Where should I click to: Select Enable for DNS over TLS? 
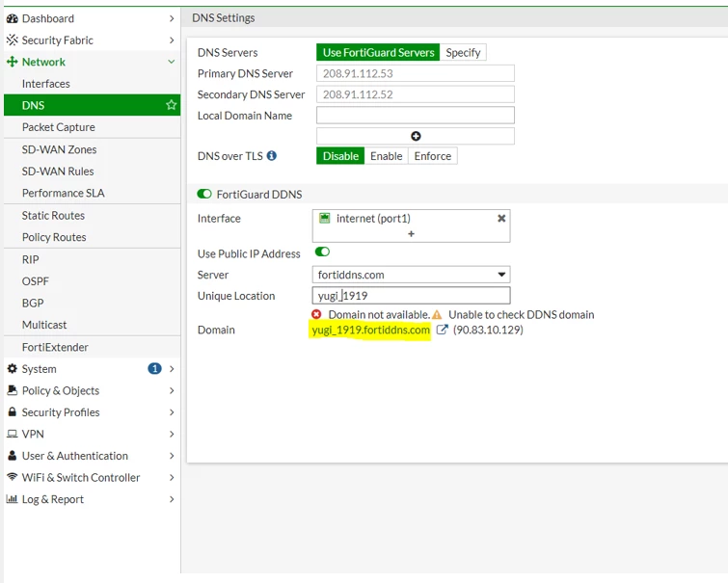[387, 156]
